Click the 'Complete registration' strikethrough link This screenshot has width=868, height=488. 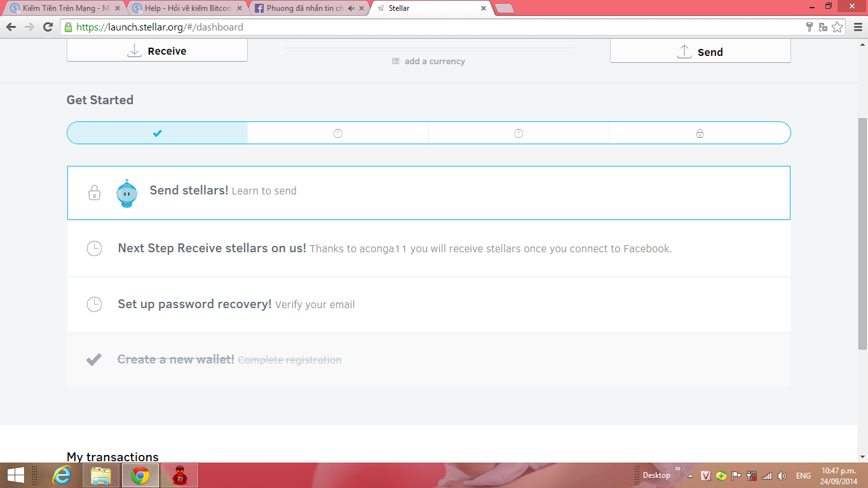(289, 360)
